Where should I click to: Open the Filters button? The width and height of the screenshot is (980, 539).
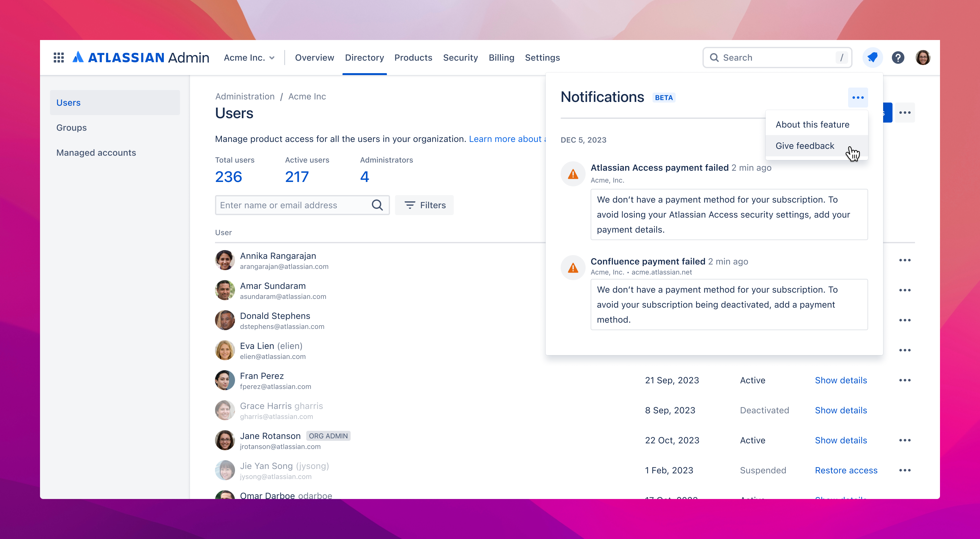424,205
